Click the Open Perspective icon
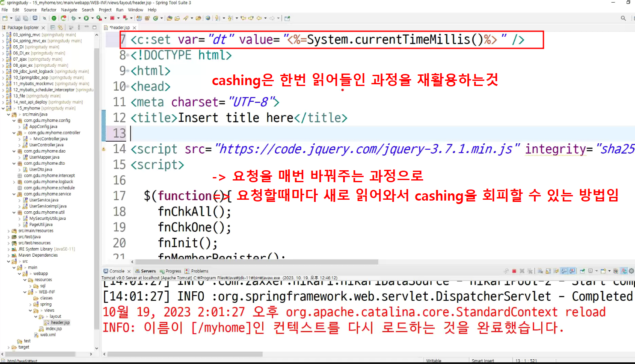This screenshot has height=364, width=635. coord(287,18)
